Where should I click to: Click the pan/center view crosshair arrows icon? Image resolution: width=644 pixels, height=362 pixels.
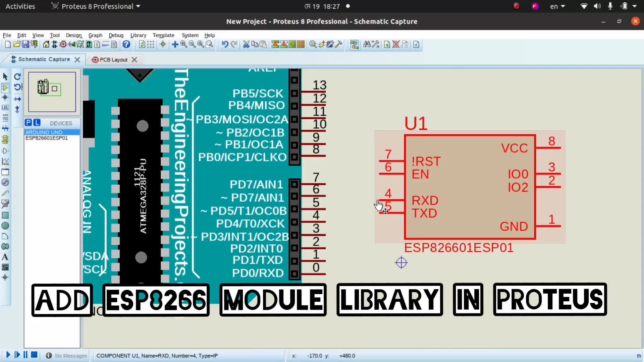click(x=175, y=44)
